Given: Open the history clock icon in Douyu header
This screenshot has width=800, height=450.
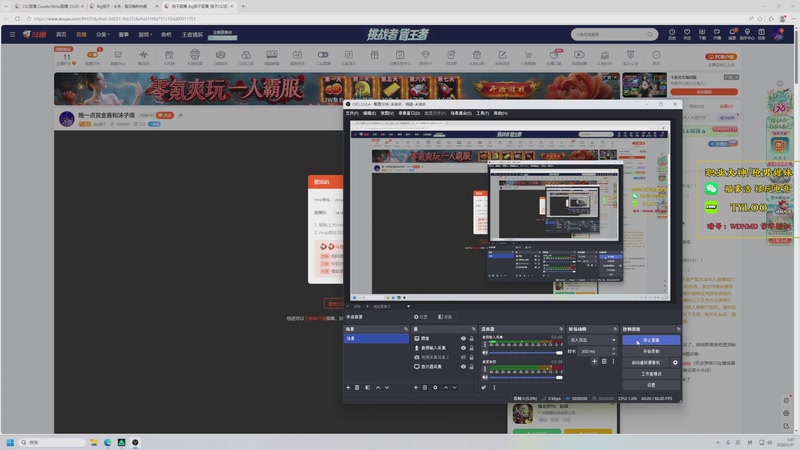Looking at the screenshot, I should (672, 34).
